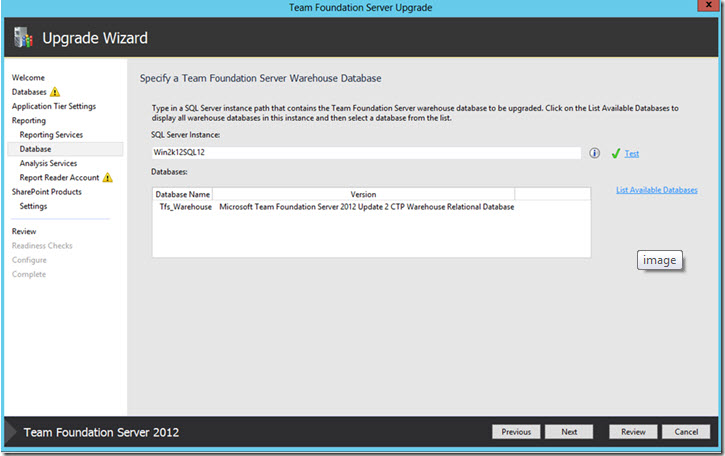The image size is (725, 456).
Task: Click the Next button
Action: pyautogui.click(x=569, y=431)
